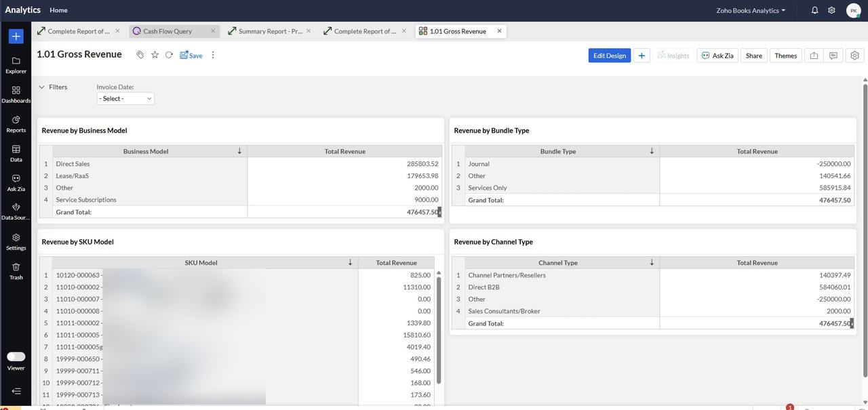Collapse the Filters section chevron

[x=41, y=87]
